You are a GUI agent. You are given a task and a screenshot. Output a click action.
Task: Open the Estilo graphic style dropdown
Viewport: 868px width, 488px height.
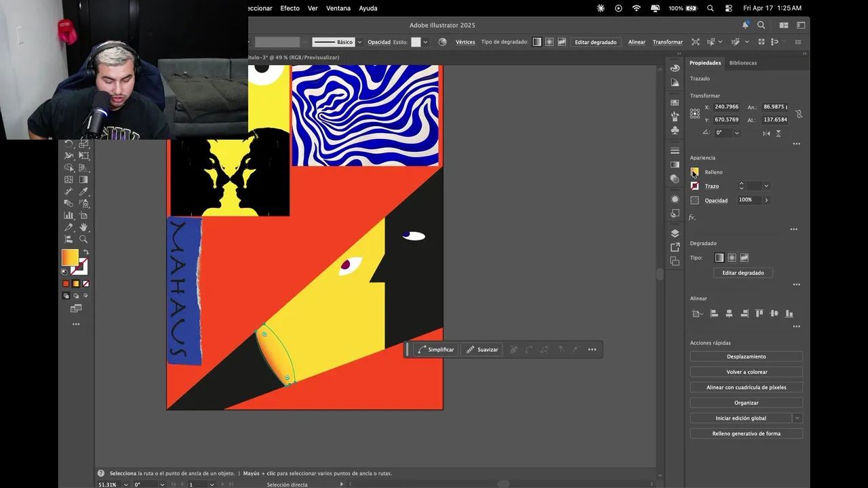pos(425,42)
